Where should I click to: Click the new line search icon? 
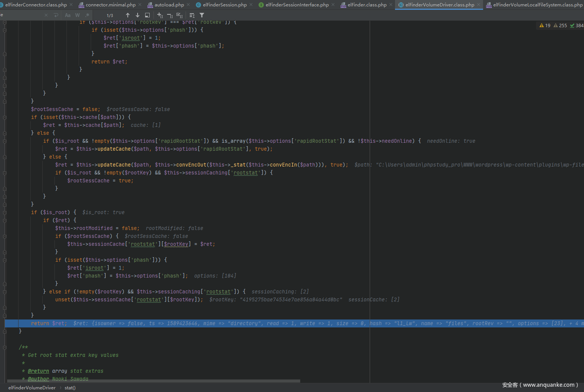pyautogui.click(x=56, y=15)
